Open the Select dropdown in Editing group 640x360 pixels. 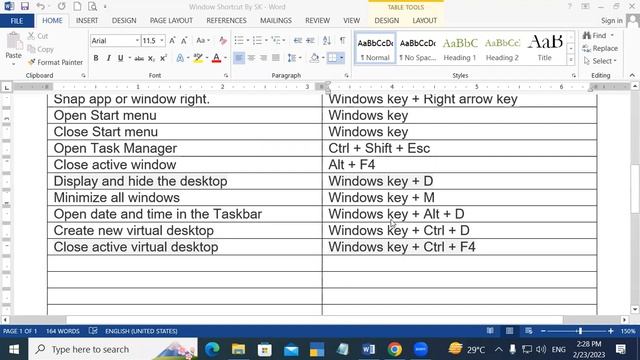600,61
